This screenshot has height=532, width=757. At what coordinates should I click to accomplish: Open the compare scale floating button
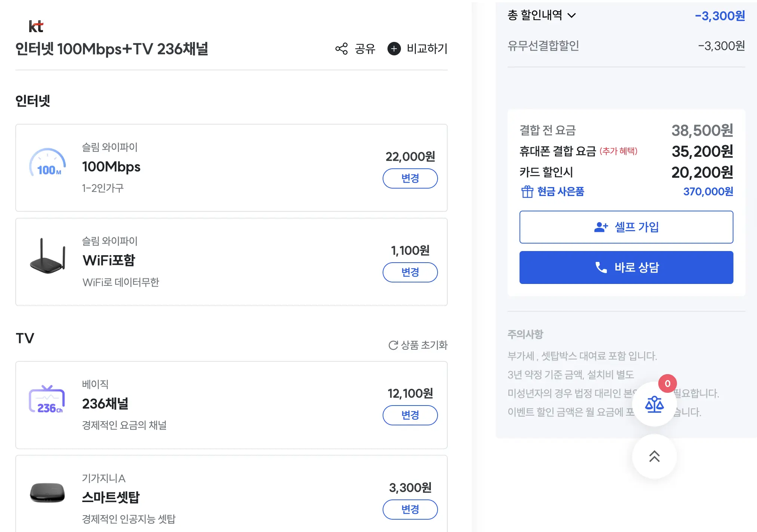point(654,404)
